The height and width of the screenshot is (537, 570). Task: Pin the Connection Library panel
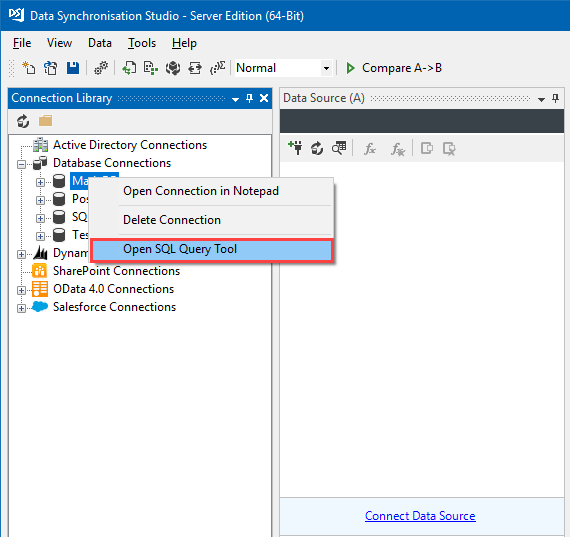tap(249, 98)
